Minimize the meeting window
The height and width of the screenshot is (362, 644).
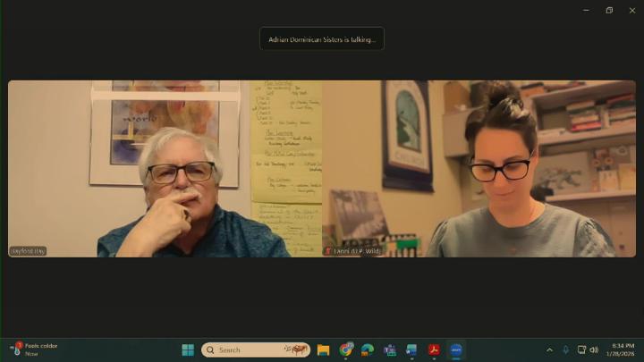587,10
